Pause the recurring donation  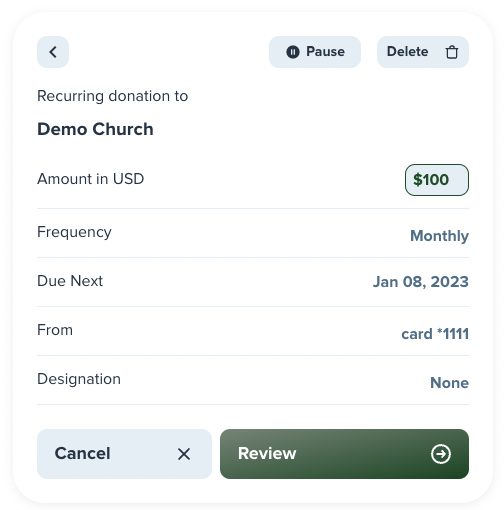pyautogui.click(x=315, y=52)
